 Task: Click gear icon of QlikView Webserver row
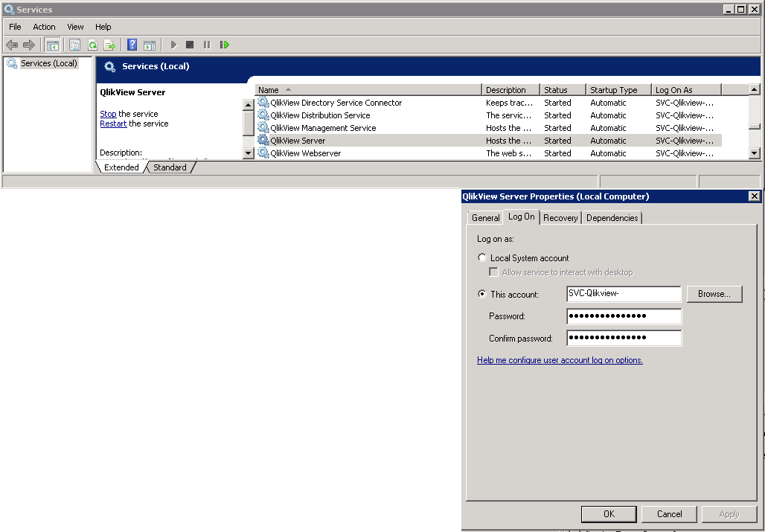[263, 153]
